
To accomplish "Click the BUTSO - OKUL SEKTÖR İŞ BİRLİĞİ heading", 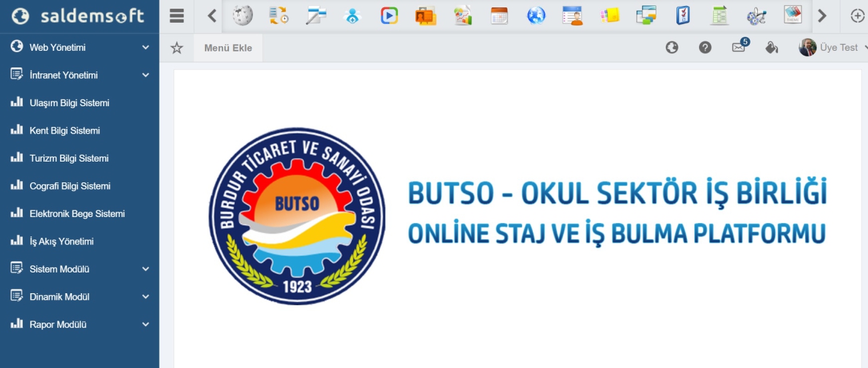I will click(x=618, y=192).
